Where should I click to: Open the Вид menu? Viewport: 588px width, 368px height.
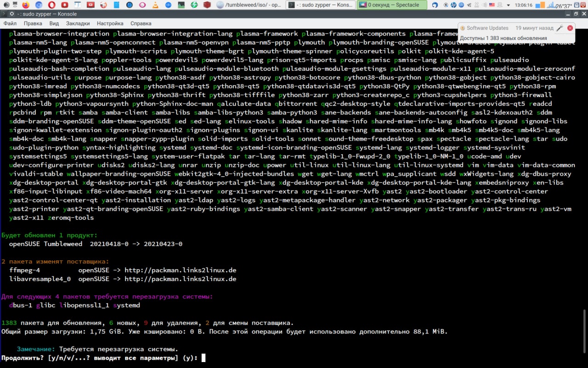click(x=54, y=23)
